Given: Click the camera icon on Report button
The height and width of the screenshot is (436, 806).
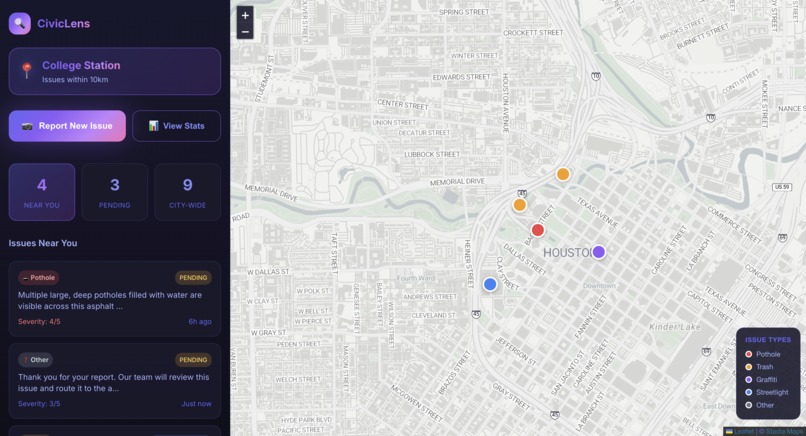Looking at the screenshot, I should [27, 126].
